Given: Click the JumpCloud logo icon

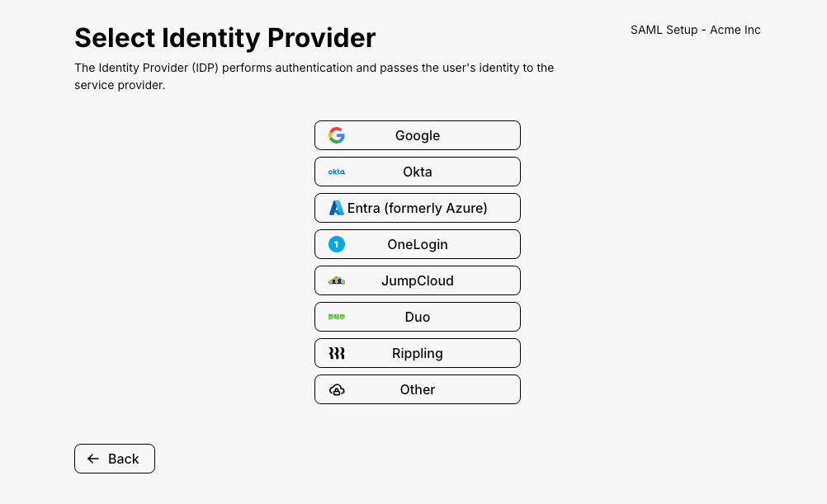Looking at the screenshot, I should point(336,280).
